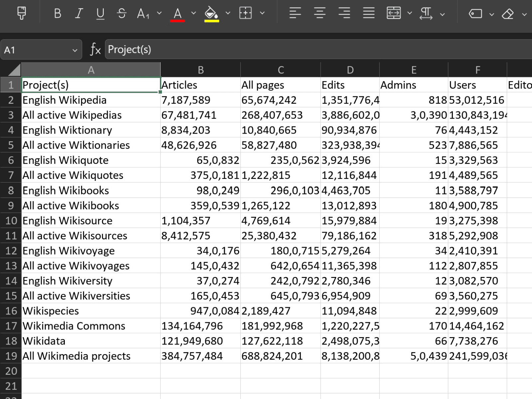Toggle Underline formatting
Image resolution: width=532 pixels, height=399 pixels.
(100, 13)
